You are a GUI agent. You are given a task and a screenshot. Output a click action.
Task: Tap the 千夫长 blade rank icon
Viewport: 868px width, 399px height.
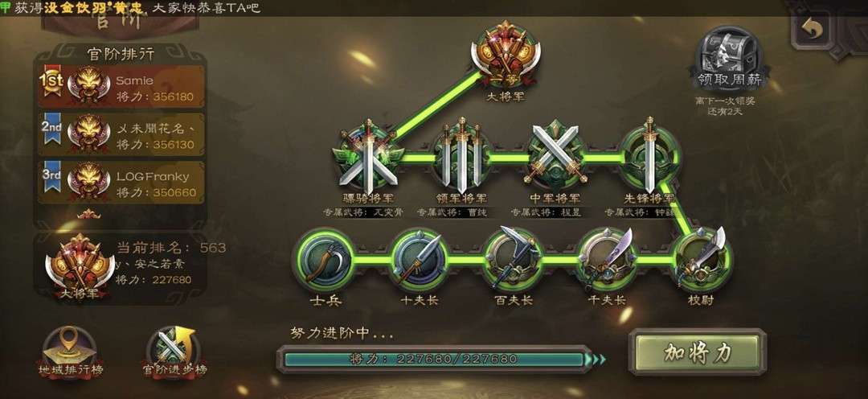(x=608, y=259)
